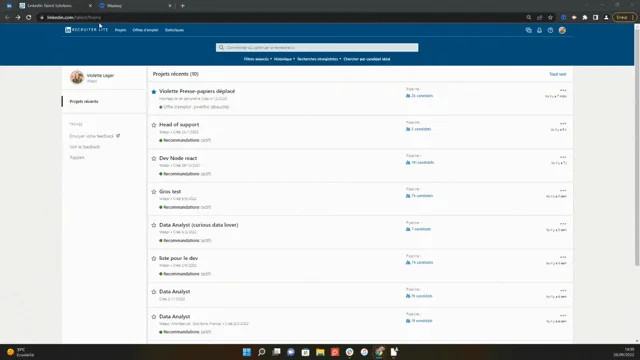The height and width of the screenshot is (360, 640).
Task: View pipeline candidates for Head of support
Action: point(419,129)
